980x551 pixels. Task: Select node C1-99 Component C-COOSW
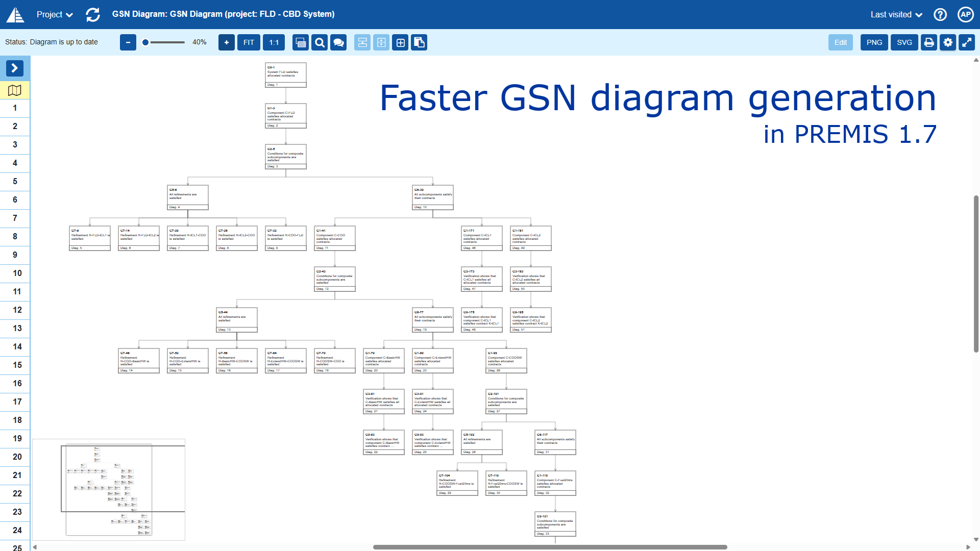(506, 361)
